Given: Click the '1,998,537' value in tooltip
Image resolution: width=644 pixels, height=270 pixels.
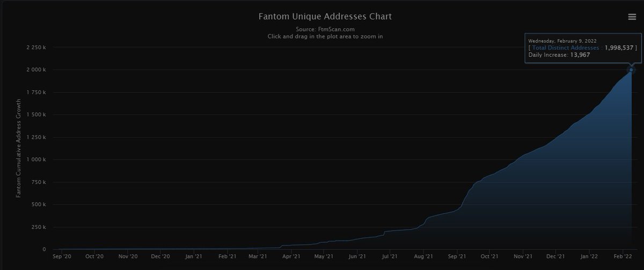Looking at the screenshot, I should pyautogui.click(x=620, y=48).
